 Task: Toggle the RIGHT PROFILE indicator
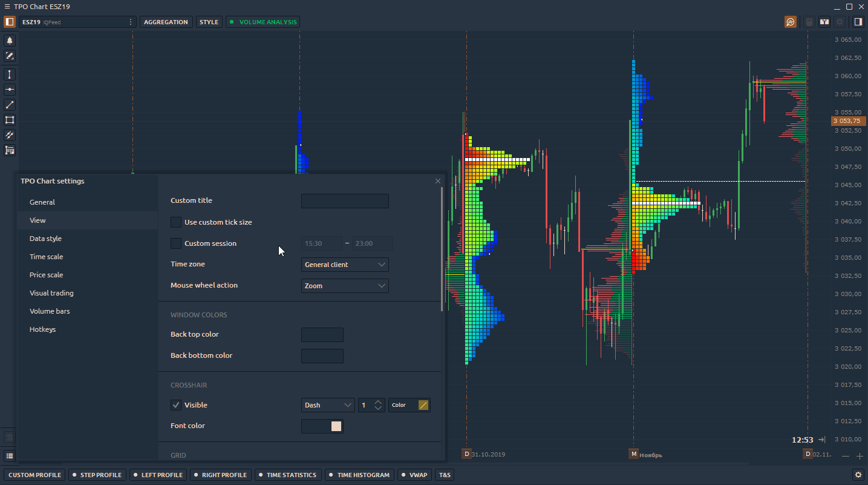click(220, 475)
